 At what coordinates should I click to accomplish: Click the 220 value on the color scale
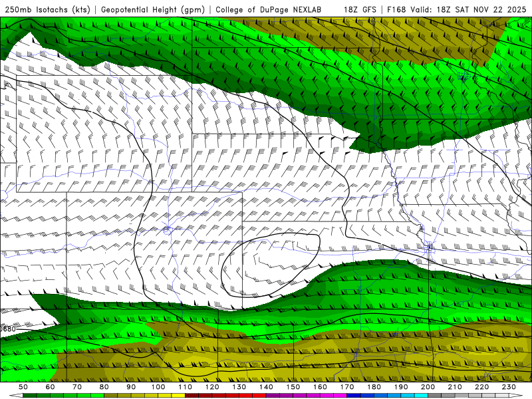482,387
